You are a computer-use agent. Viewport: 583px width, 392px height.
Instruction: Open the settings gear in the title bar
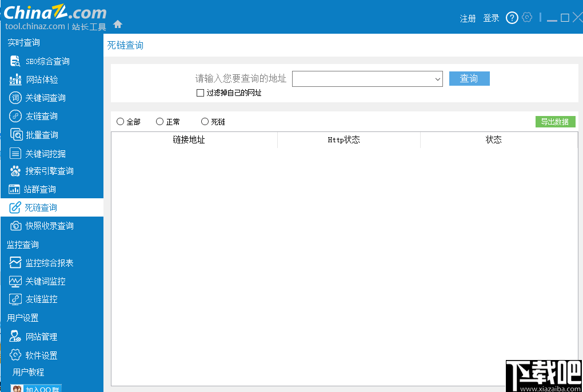[x=527, y=18]
